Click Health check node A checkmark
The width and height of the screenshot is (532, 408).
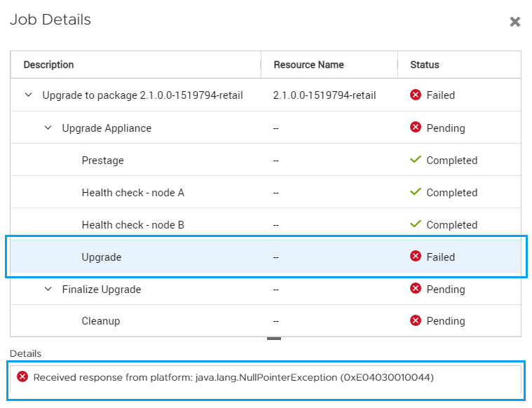pyautogui.click(x=416, y=192)
